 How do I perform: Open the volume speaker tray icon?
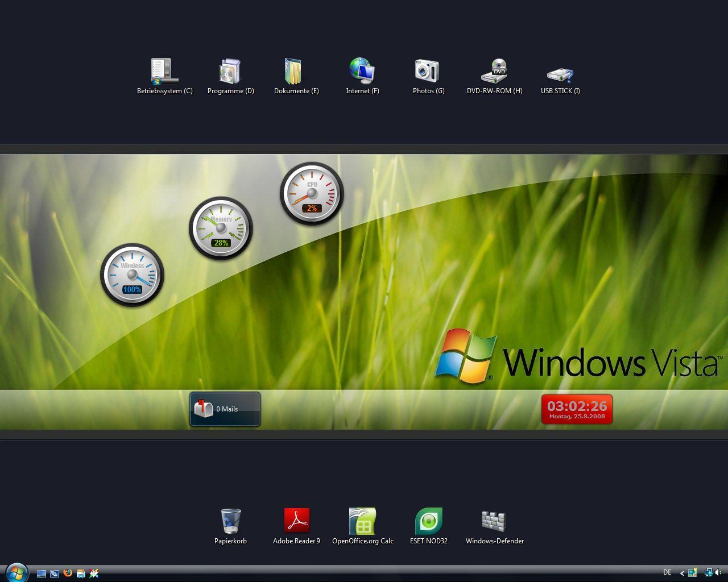click(718, 572)
